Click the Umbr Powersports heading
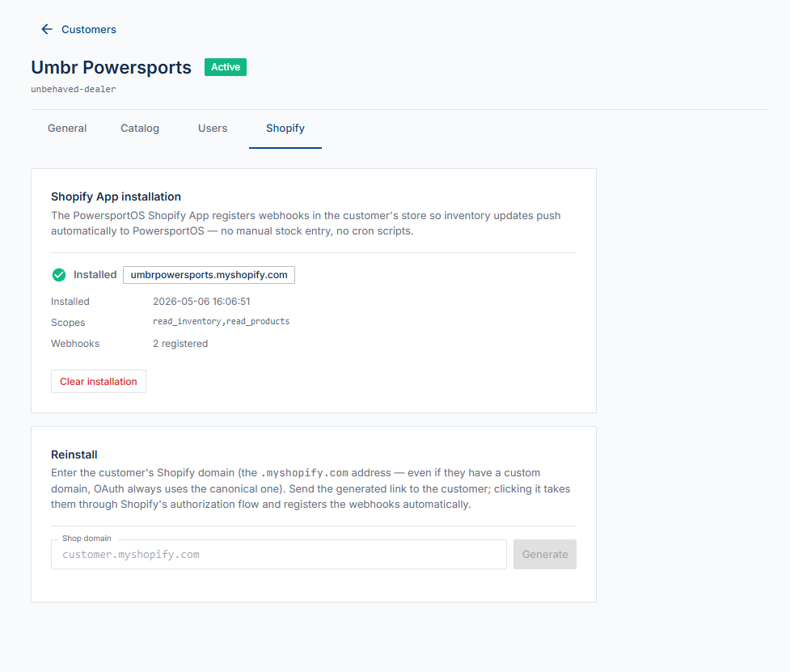Viewport: 790px width, 672px height. (111, 67)
